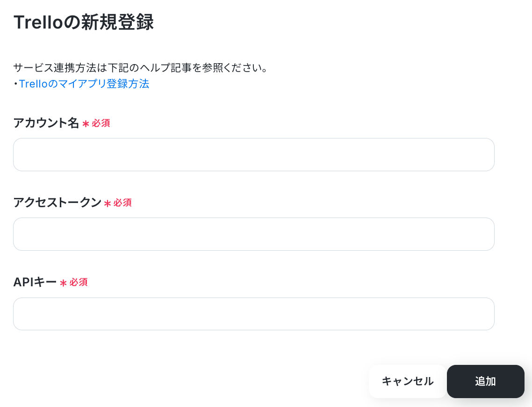The width and height of the screenshot is (532, 407).
Task: Click the キャンセル button
Action: coord(408,381)
